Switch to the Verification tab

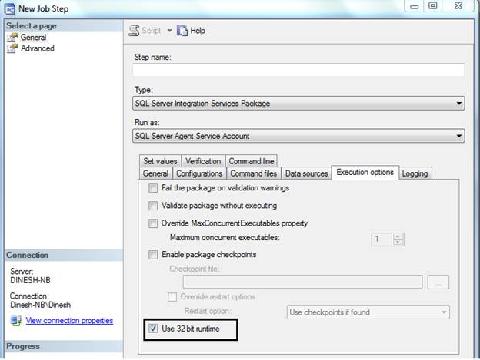[x=203, y=161]
